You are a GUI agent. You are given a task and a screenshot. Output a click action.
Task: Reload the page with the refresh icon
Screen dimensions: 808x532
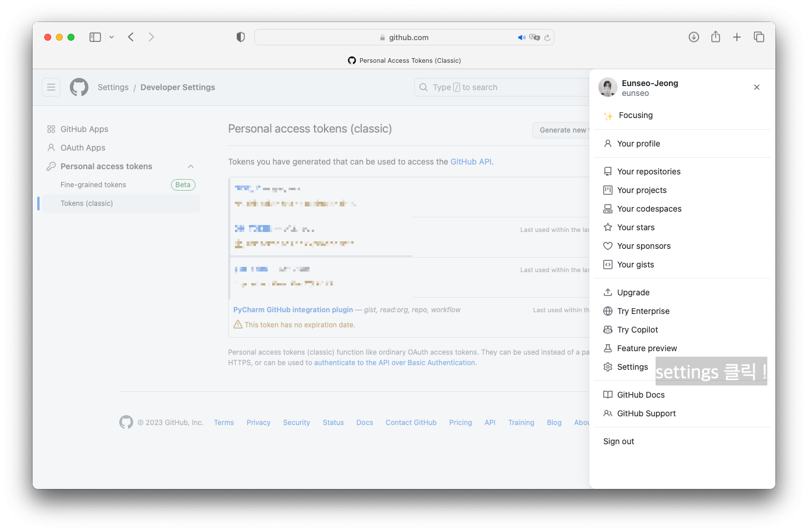coord(547,37)
